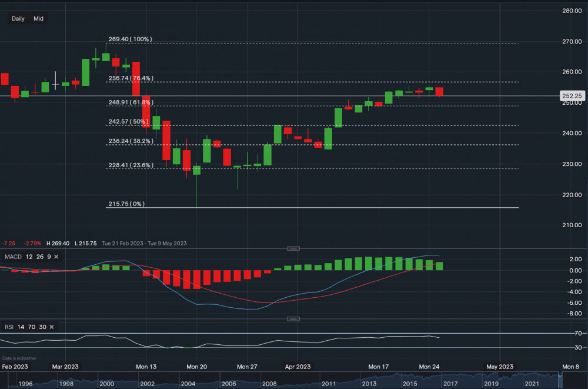Click year 2008 on the bottom timeline navigator
Viewport: 588px width, 389px height.
269,383
